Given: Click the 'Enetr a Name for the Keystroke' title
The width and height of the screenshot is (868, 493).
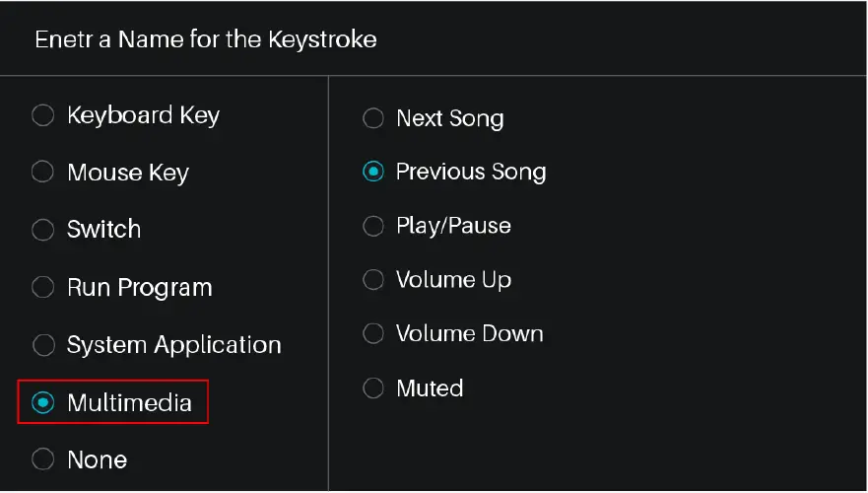Looking at the screenshot, I should pos(205,40).
